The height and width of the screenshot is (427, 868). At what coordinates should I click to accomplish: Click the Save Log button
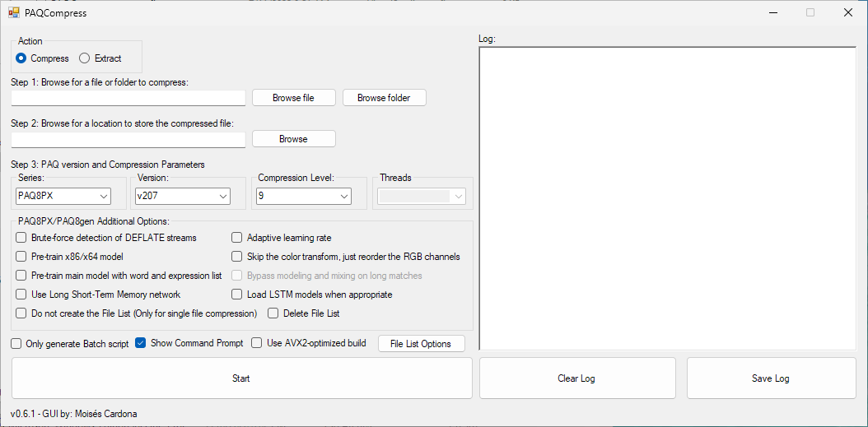(771, 378)
